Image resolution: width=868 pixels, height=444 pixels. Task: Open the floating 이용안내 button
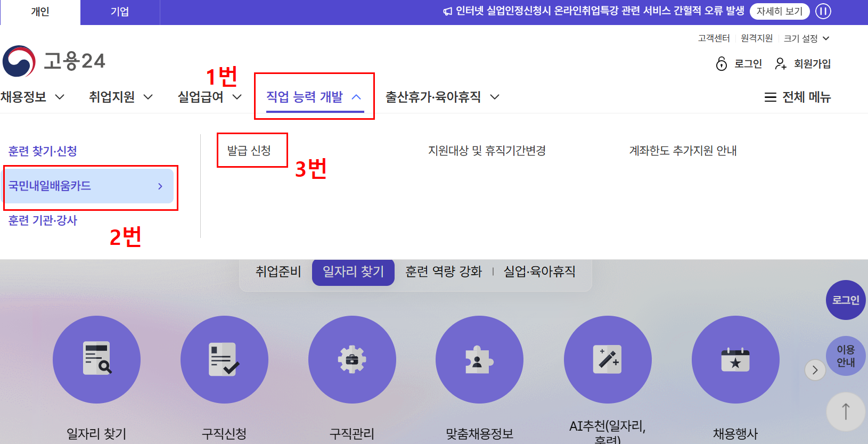pyautogui.click(x=846, y=356)
